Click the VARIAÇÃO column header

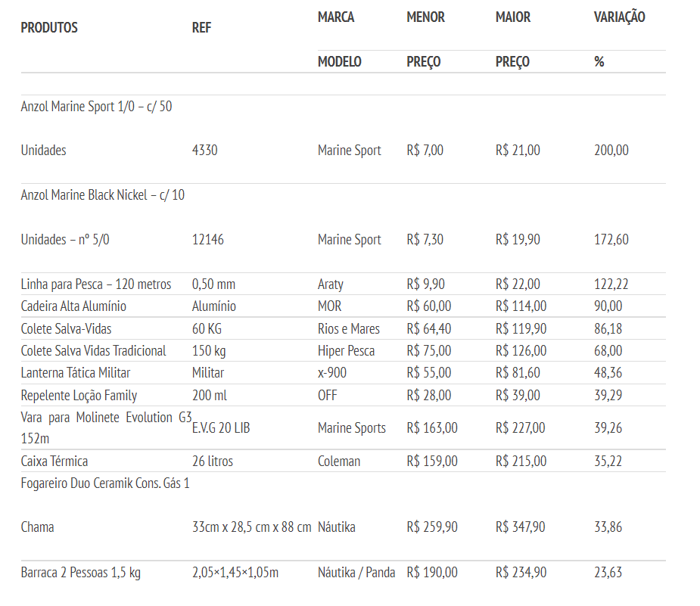(x=619, y=17)
